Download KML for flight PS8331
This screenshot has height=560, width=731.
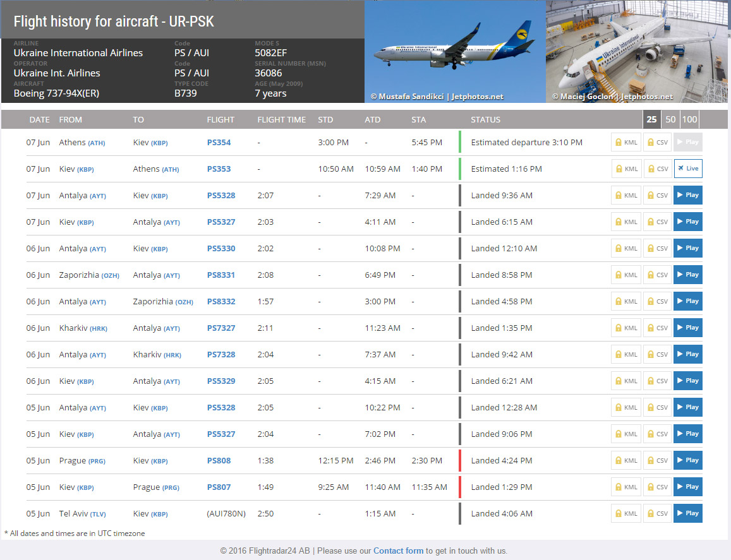click(x=626, y=275)
